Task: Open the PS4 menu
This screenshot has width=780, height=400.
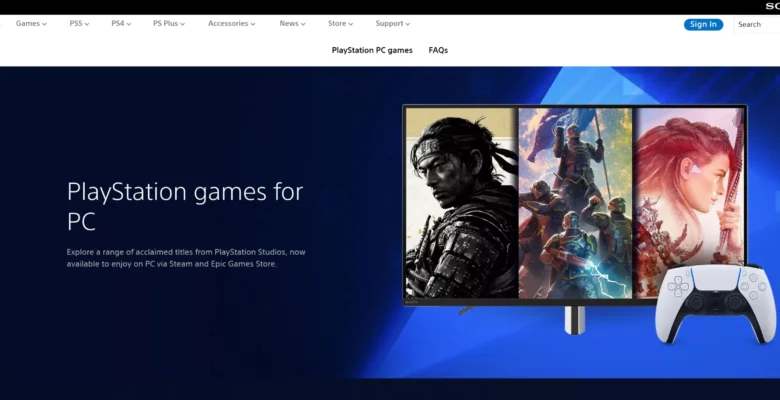Action: [x=121, y=23]
